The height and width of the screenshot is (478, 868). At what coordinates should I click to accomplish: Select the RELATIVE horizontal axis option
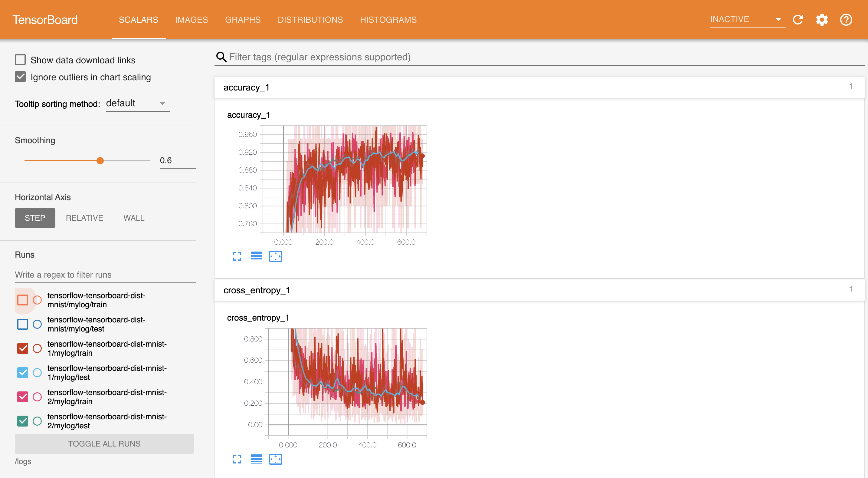pyautogui.click(x=84, y=218)
